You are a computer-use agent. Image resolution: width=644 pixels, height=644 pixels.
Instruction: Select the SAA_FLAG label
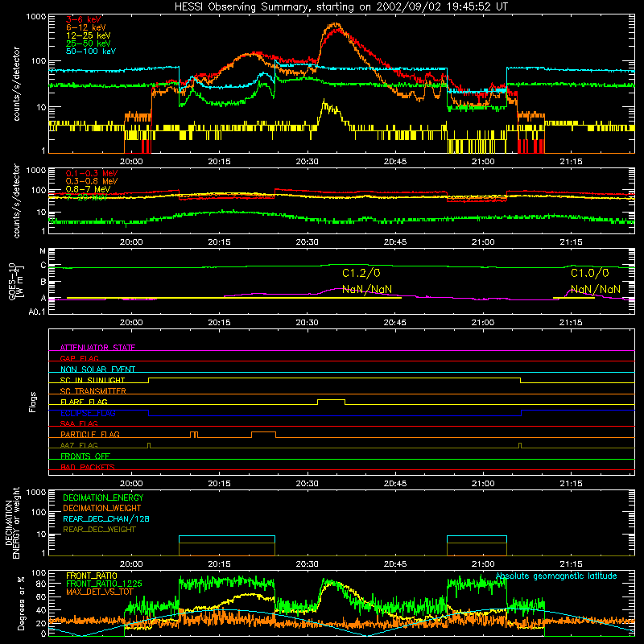[79, 423]
